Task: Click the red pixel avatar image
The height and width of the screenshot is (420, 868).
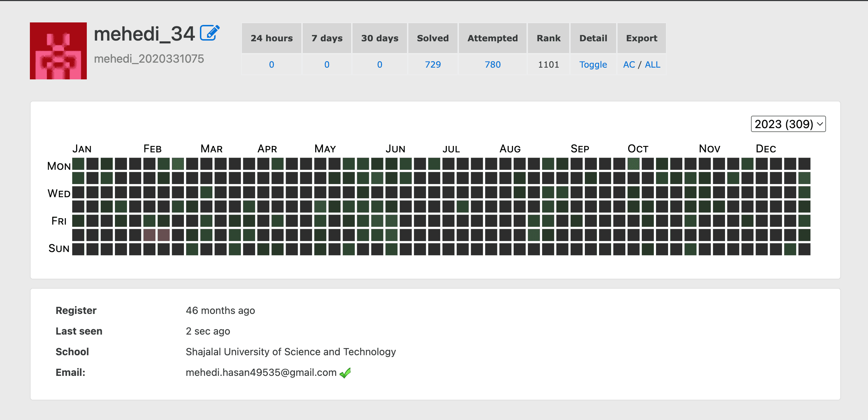Action: pos(58,51)
